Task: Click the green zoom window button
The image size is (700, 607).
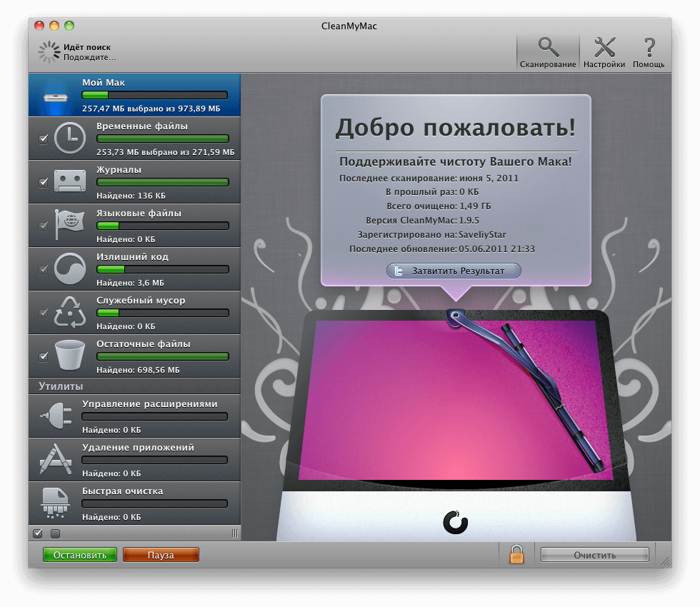Action: (69, 26)
